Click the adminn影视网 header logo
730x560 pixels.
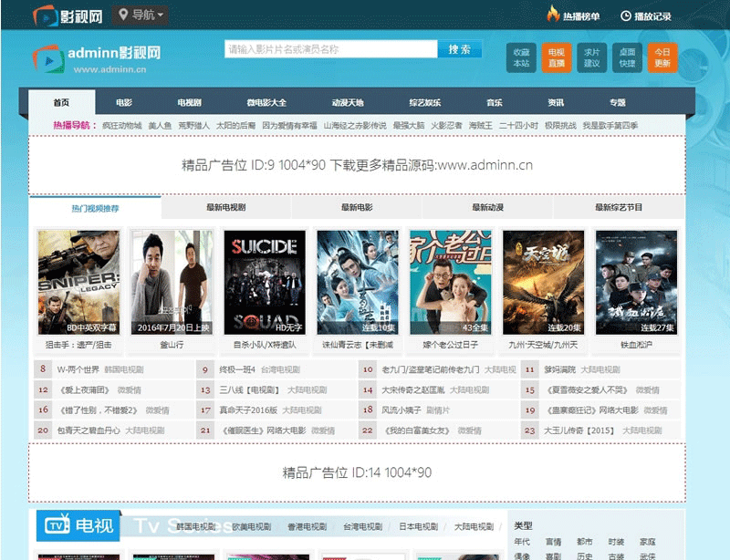click(97, 58)
